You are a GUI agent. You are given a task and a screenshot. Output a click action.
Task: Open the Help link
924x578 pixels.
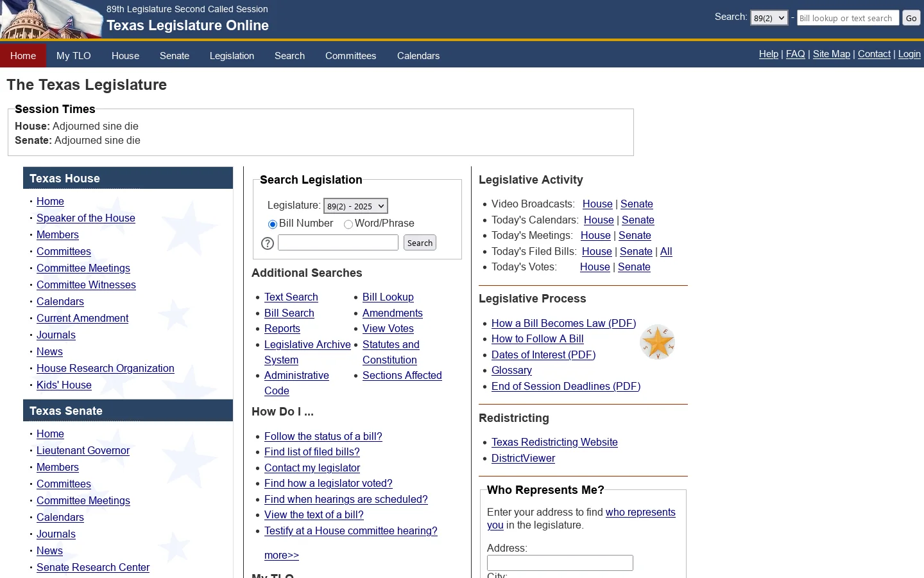pyautogui.click(x=769, y=54)
